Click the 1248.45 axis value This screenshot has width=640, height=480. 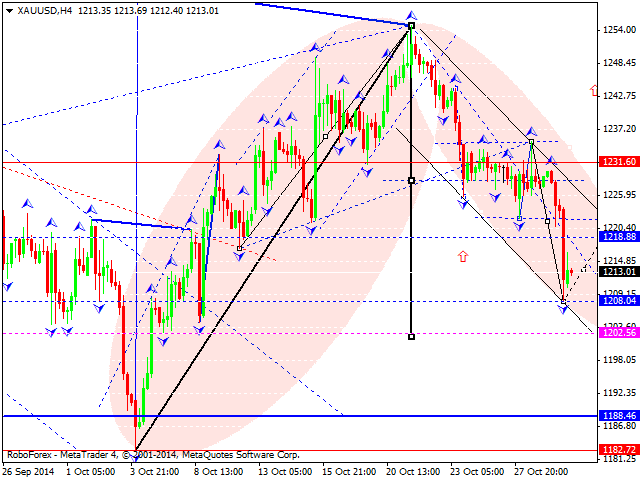tap(620, 63)
